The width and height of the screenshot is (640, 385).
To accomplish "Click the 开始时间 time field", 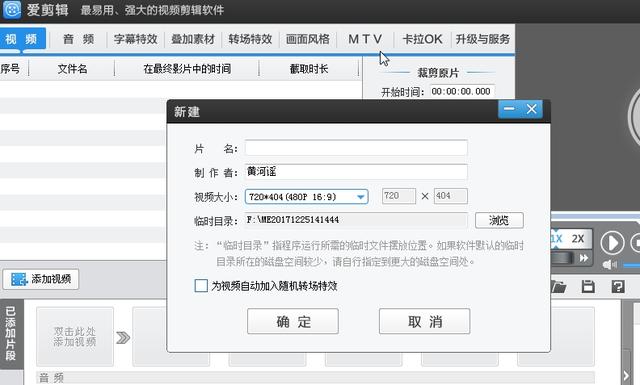I will pyautogui.click(x=462, y=91).
